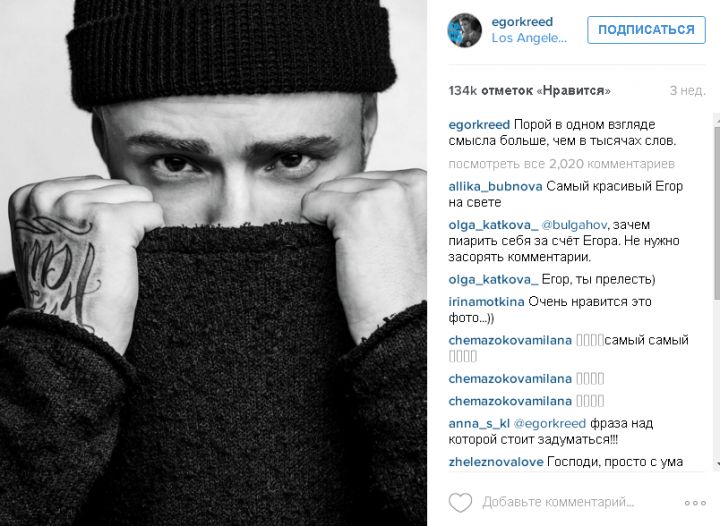Click the 134k likes count
The width and height of the screenshot is (720, 526).
coord(529,91)
